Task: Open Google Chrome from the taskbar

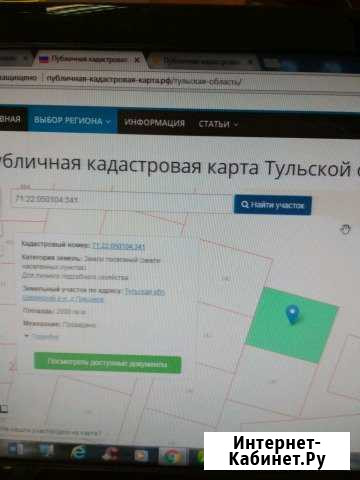Action: point(171,456)
